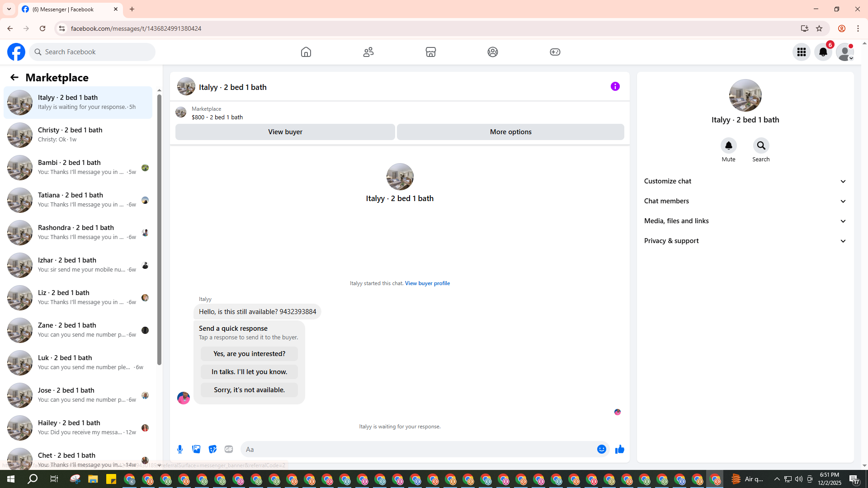Open the Marketplace tab in the top navigation
The width and height of the screenshot is (868, 488).
coord(430,52)
